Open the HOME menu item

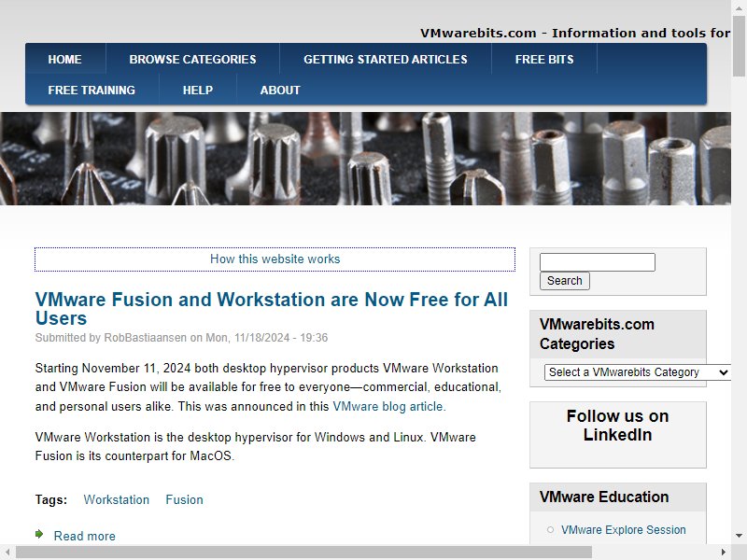64,59
